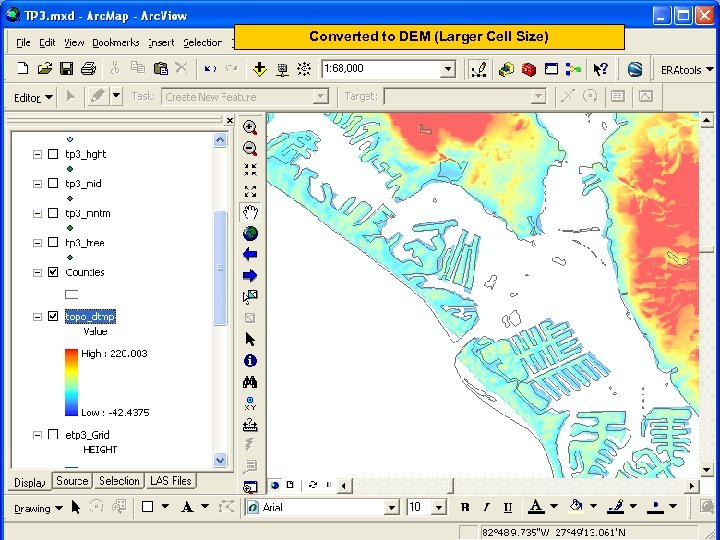Open the Bookmarks menu
The height and width of the screenshot is (540, 720).
click(115, 43)
